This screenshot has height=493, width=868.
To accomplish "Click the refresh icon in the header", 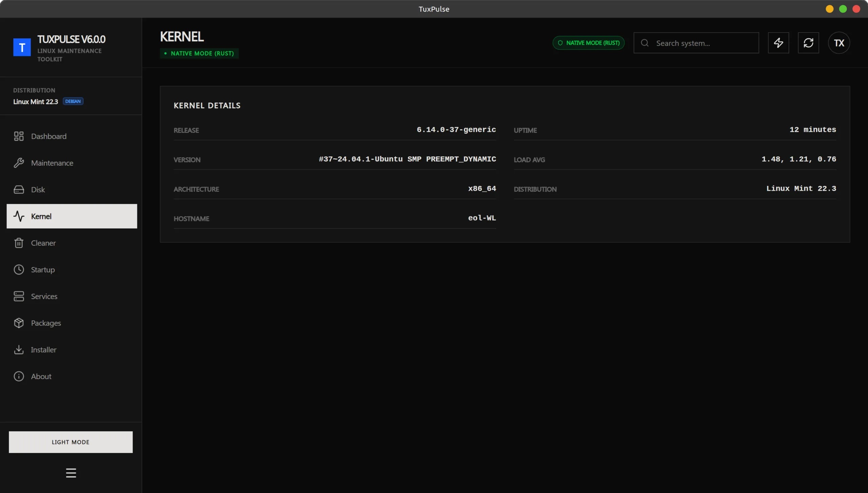I will pos(808,43).
